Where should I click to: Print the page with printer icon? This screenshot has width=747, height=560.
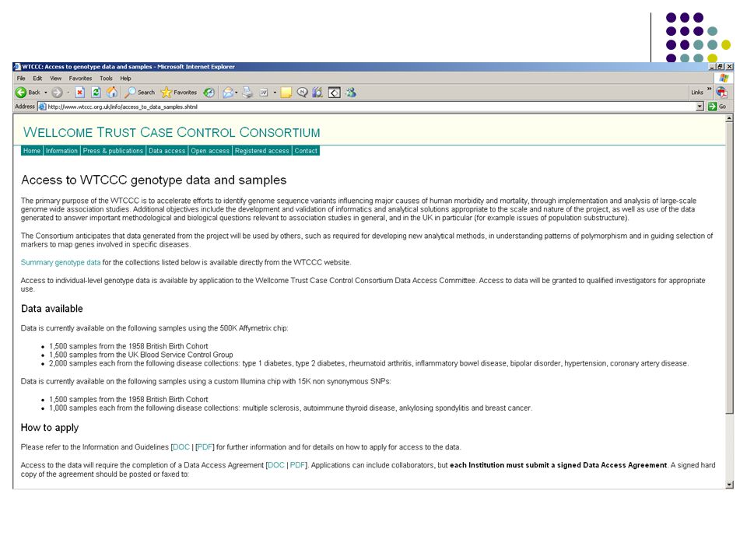tap(247, 93)
